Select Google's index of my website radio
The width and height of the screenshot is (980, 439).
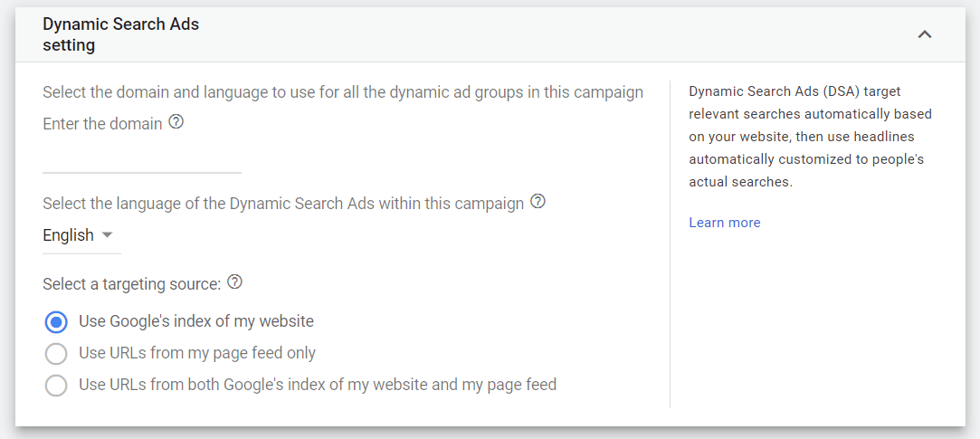[56, 322]
